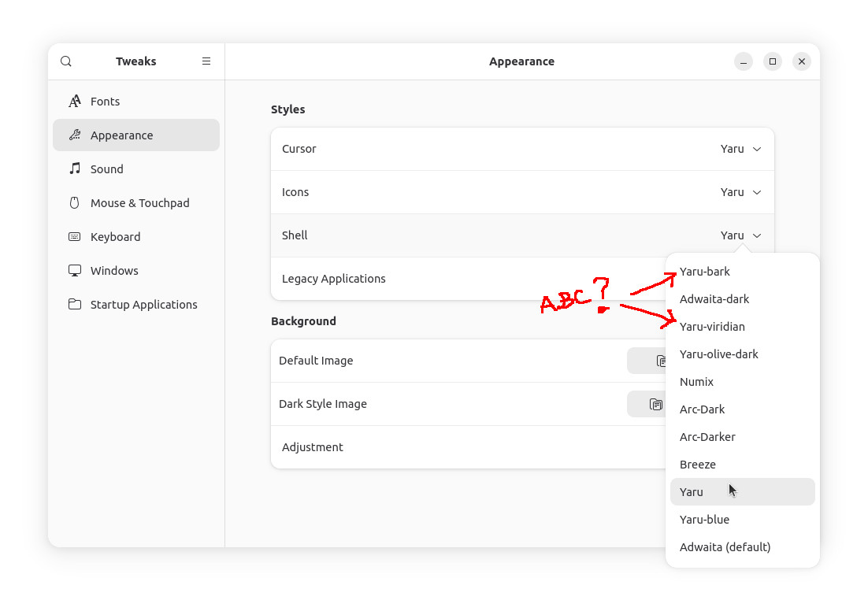Choose the Arc-Darker theme

pos(707,437)
